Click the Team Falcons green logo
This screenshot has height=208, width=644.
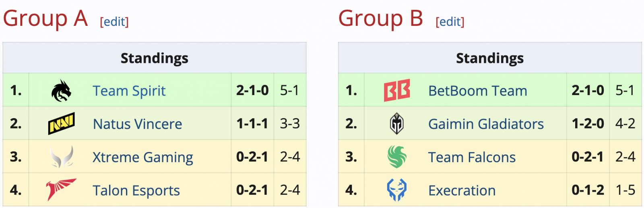tap(397, 157)
